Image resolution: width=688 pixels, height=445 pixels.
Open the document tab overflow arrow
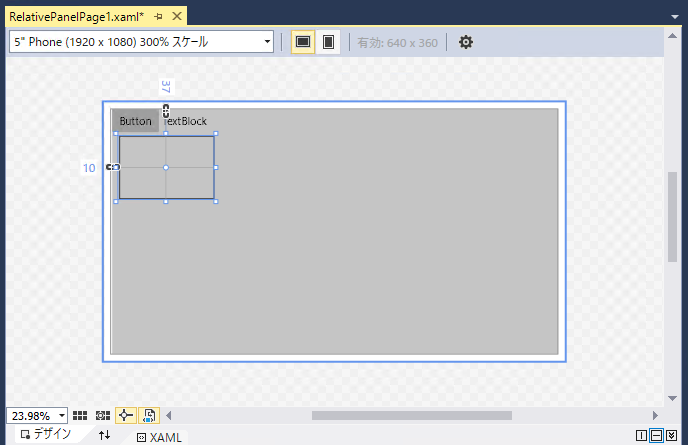point(675,17)
